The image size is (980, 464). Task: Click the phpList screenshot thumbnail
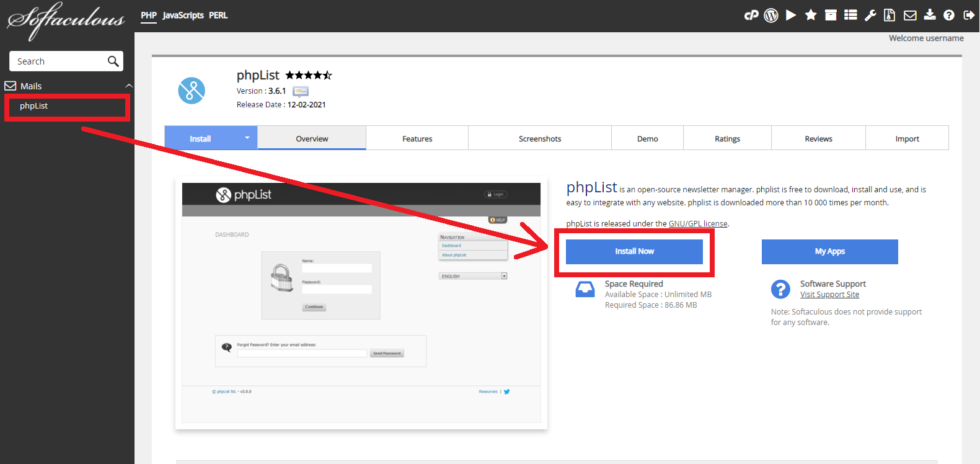coord(361,303)
